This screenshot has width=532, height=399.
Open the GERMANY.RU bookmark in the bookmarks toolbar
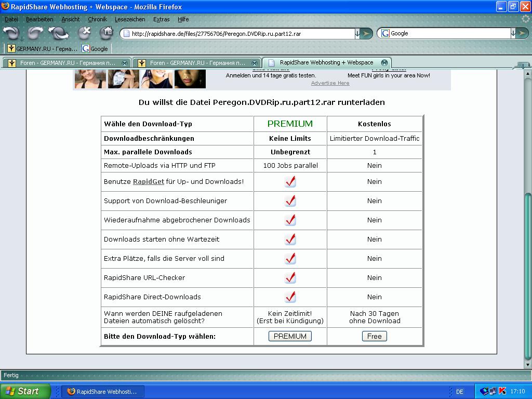(x=43, y=48)
